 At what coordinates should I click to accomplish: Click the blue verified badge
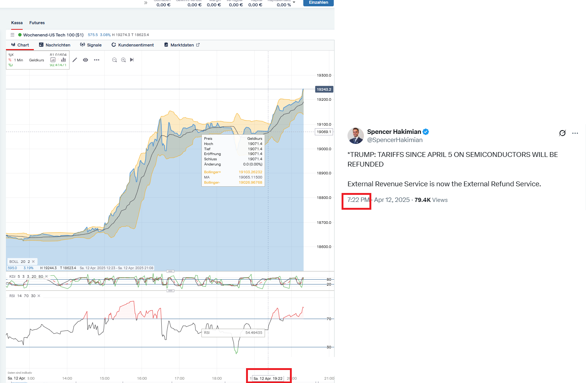pyautogui.click(x=426, y=132)
